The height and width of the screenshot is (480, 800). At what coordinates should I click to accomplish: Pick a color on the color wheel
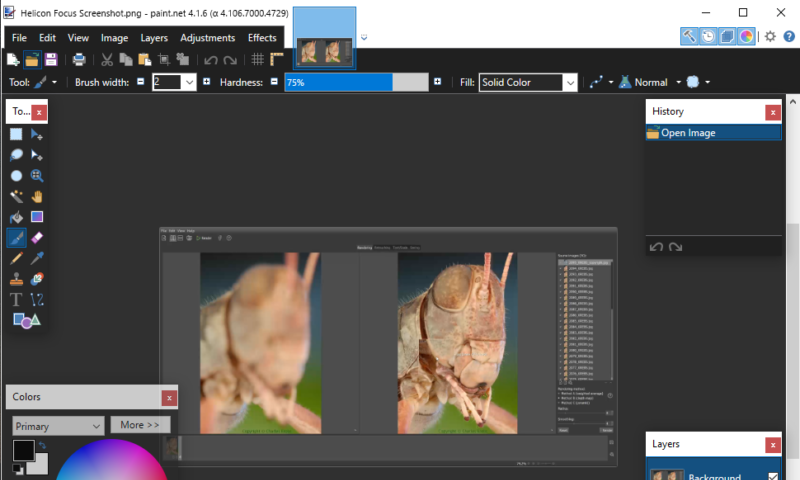[x=111, y=462]
